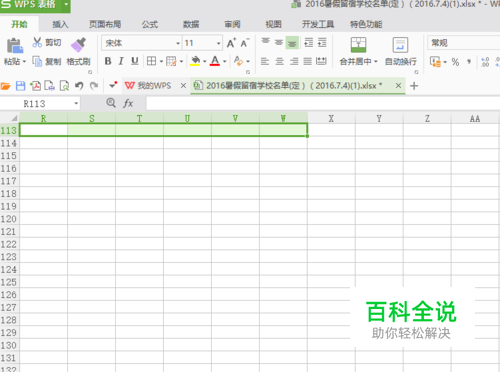Click the insert function fx button
Viewport: 500px width, 372px height.
[x=128, y=103]
